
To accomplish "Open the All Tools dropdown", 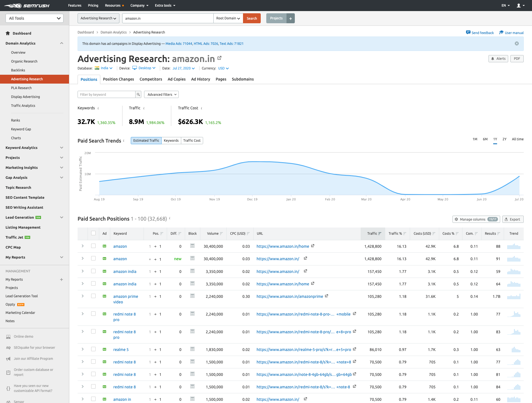I will [x=34, y=18].
